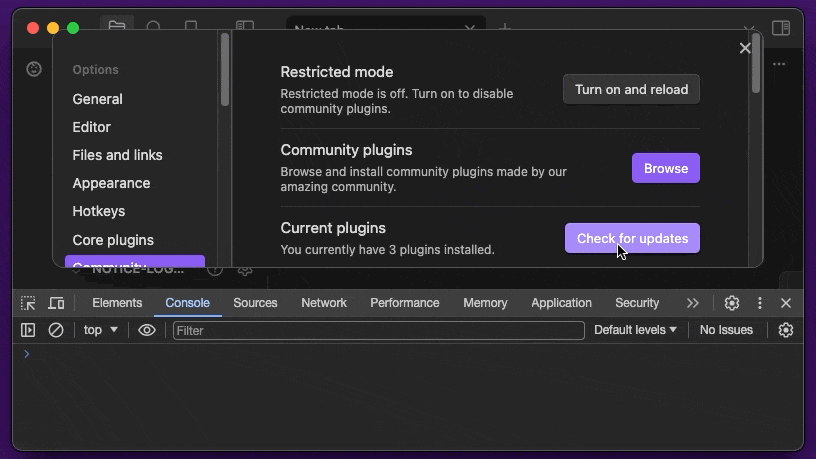Close the settings dialog
Viewport: 816px width, 459px height.
pyautogui.click(x=745, y=48)
